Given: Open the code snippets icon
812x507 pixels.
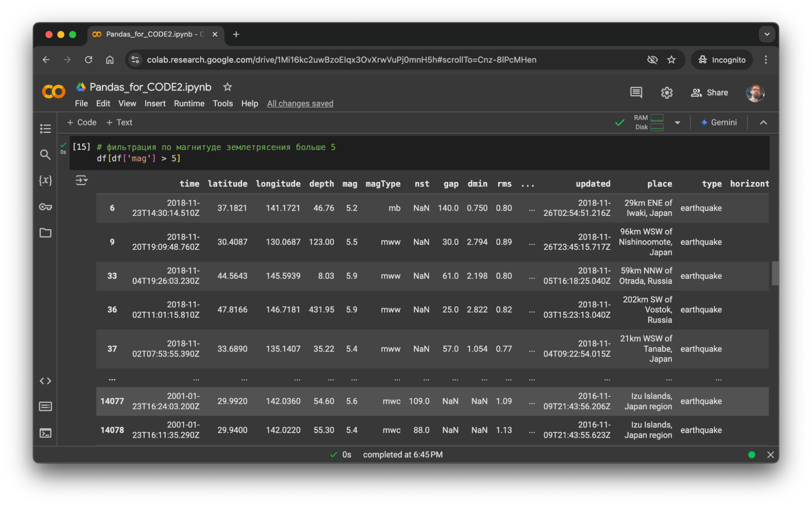Looking at the screenshot, I should click(45, 381).
